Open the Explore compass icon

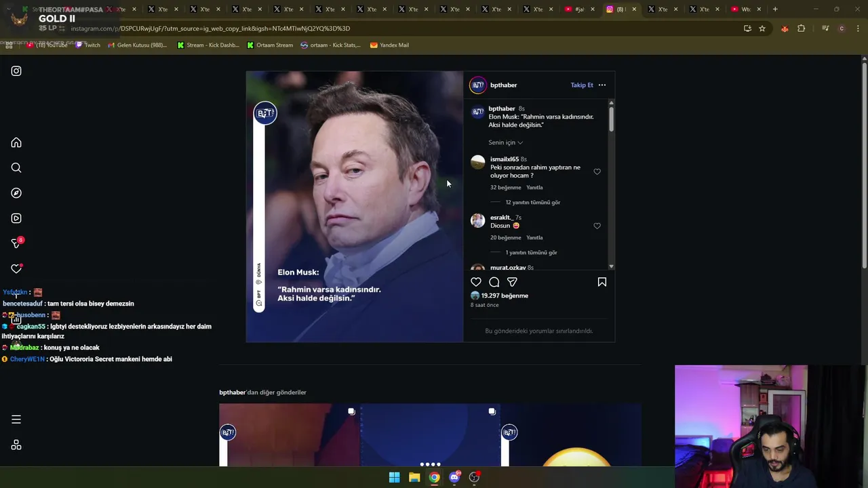16,193
